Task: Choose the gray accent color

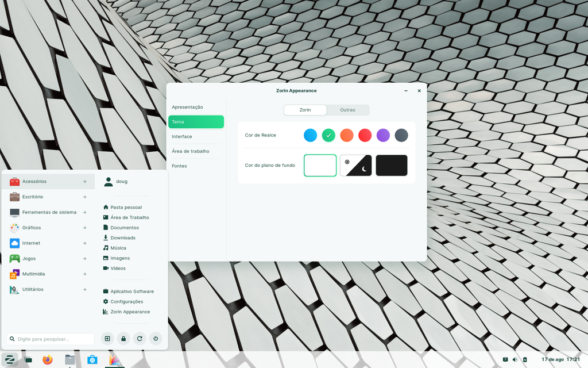Action: point(401,135)
